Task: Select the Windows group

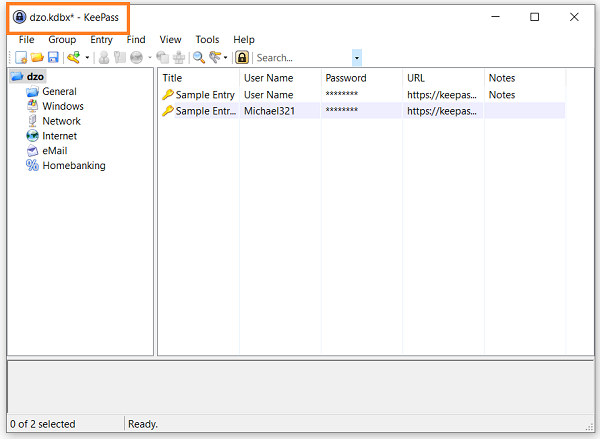Action: click(x=63, y=106)
